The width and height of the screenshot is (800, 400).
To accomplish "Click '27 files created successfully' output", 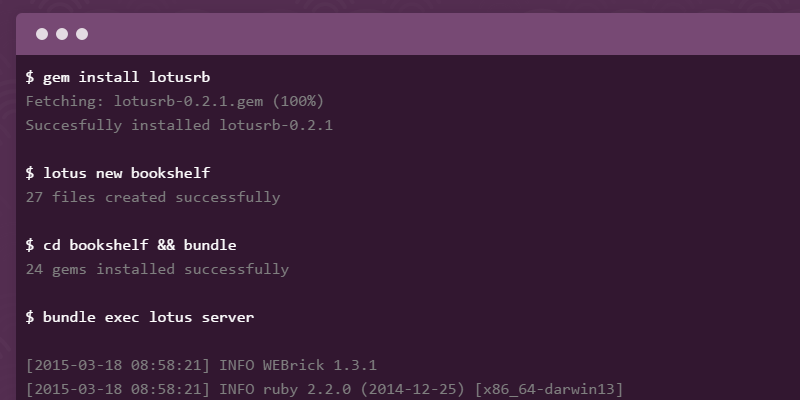I will click(152, 197).
